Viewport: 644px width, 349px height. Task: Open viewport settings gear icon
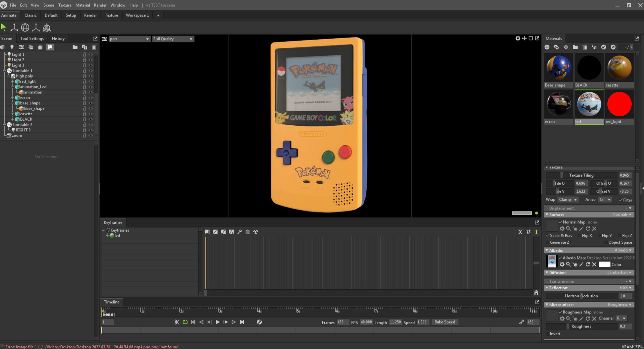[x=518, y=38]
